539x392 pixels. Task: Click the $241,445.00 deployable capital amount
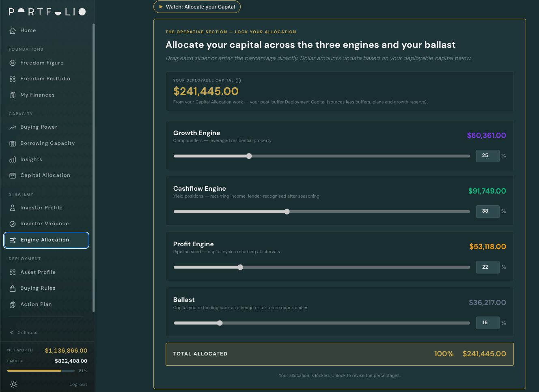click(206, 91)
